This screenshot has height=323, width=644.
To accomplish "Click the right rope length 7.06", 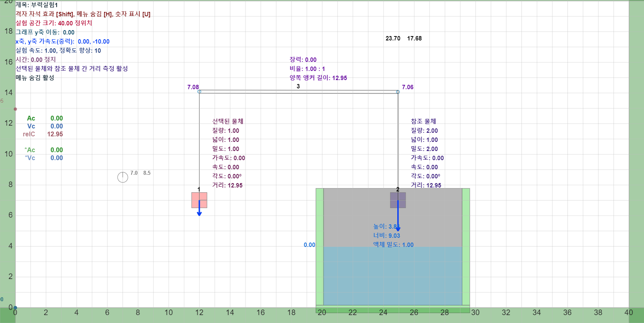I will 408,87.
